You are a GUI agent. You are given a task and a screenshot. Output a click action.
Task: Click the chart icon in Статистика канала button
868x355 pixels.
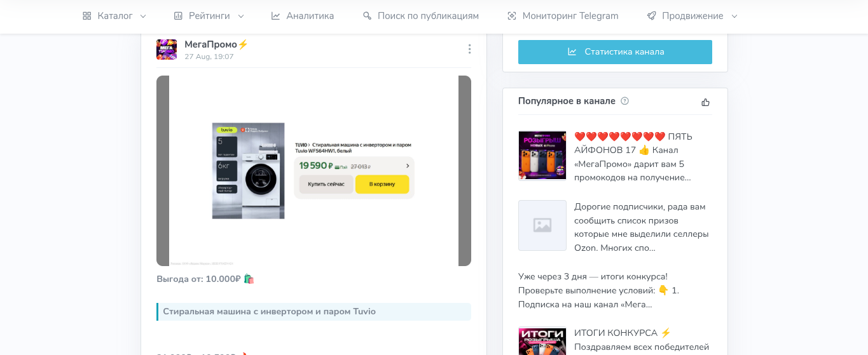coord(572,52)
